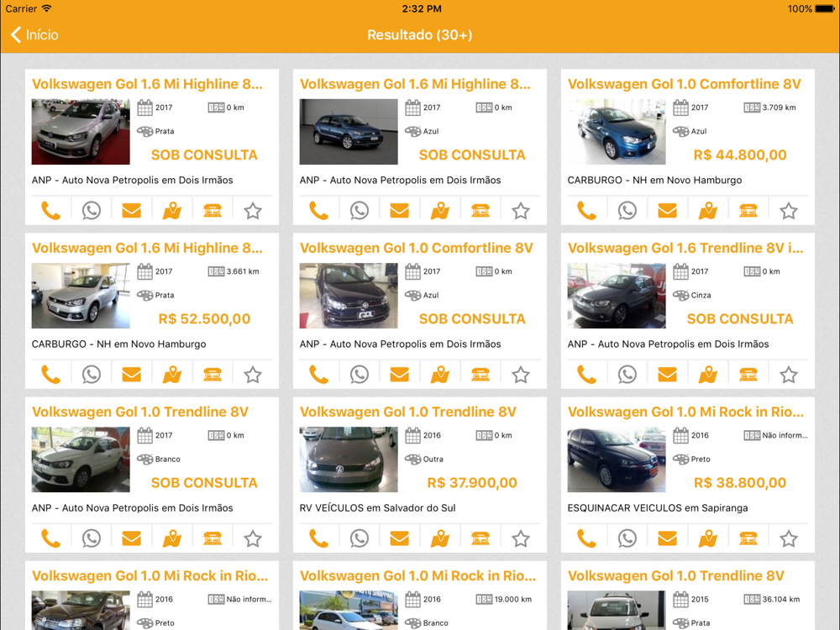The image size is (840, 630).
Task: Check the battery indicator in status bar
Action: (824, 8)
